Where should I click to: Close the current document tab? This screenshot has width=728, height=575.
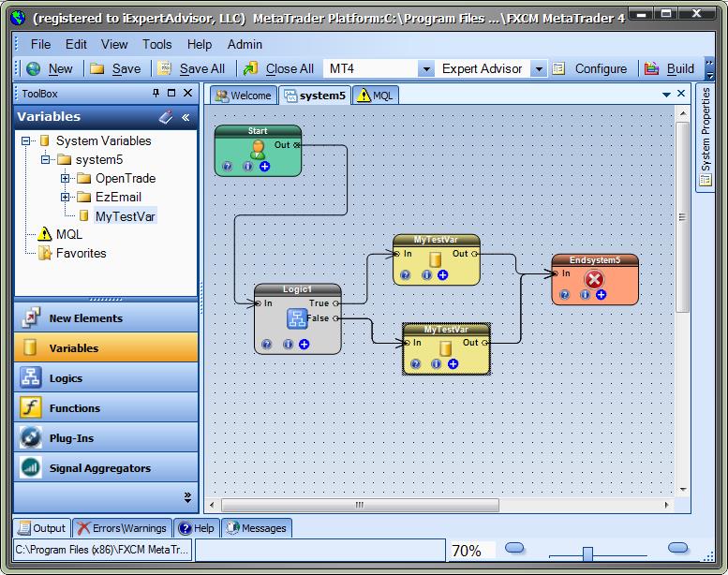[681, 94]
